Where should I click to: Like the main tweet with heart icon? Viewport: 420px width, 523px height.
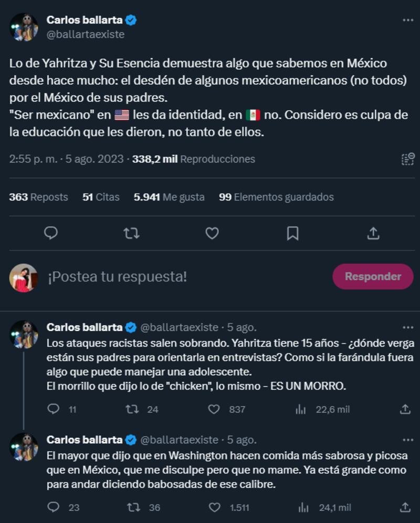click(212, 233)
